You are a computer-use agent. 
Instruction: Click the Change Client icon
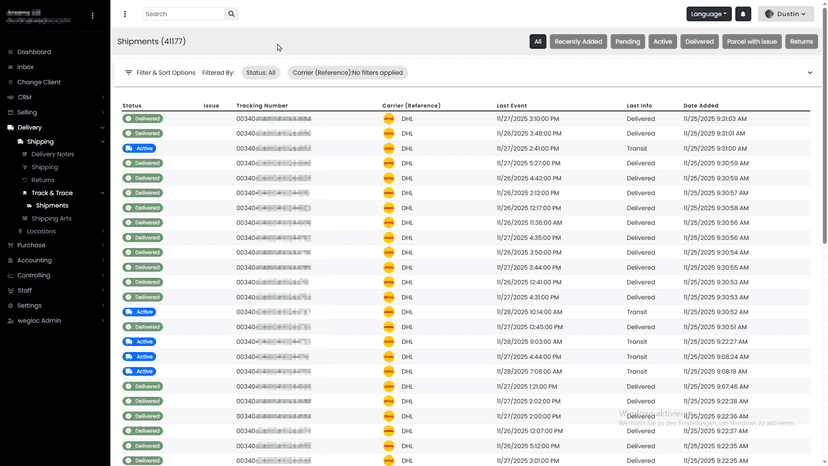click(x=10, y=82)
